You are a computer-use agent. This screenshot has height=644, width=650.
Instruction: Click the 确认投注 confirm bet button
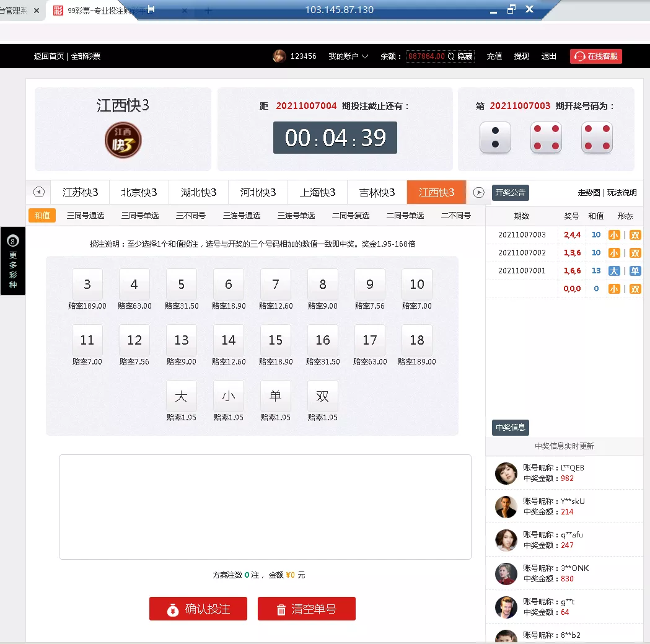click(198, 609)
